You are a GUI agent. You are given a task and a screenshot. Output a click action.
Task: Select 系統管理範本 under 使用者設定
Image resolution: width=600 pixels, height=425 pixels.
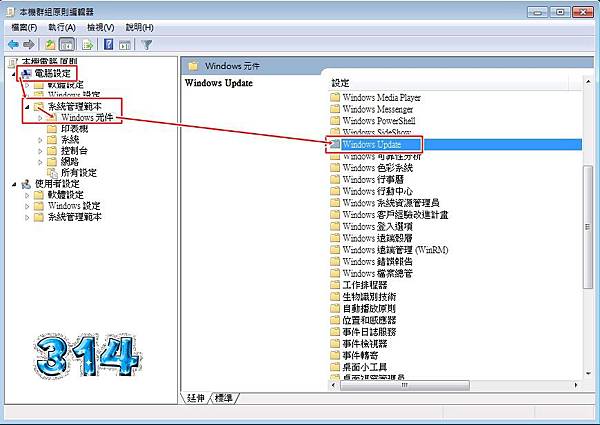(x=75, y=217)
